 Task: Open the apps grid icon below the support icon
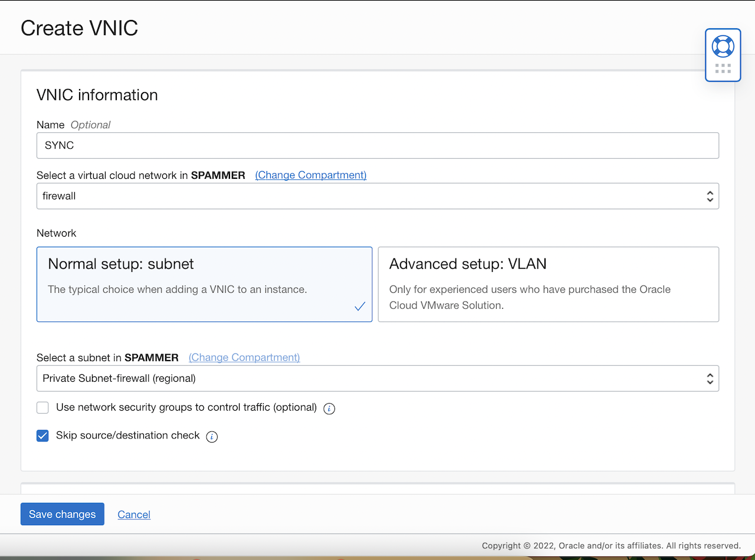[x=723, y=67]
